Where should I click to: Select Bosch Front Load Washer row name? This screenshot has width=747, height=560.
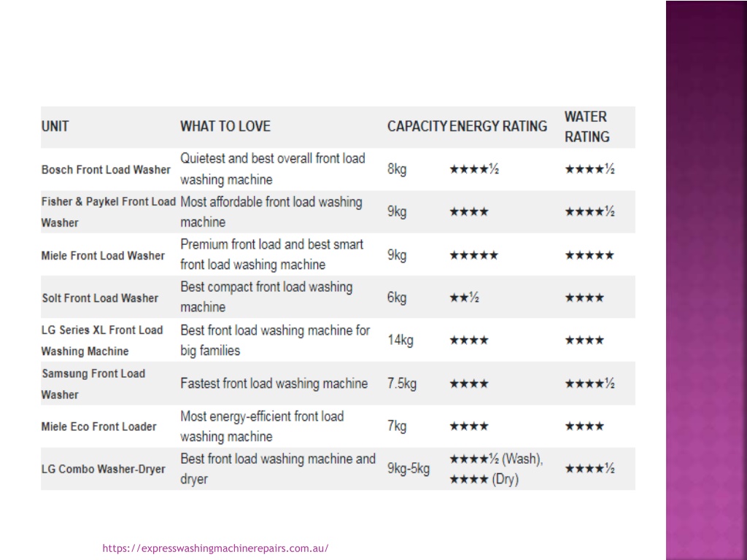pyautogui.click(x=106, y=169)
